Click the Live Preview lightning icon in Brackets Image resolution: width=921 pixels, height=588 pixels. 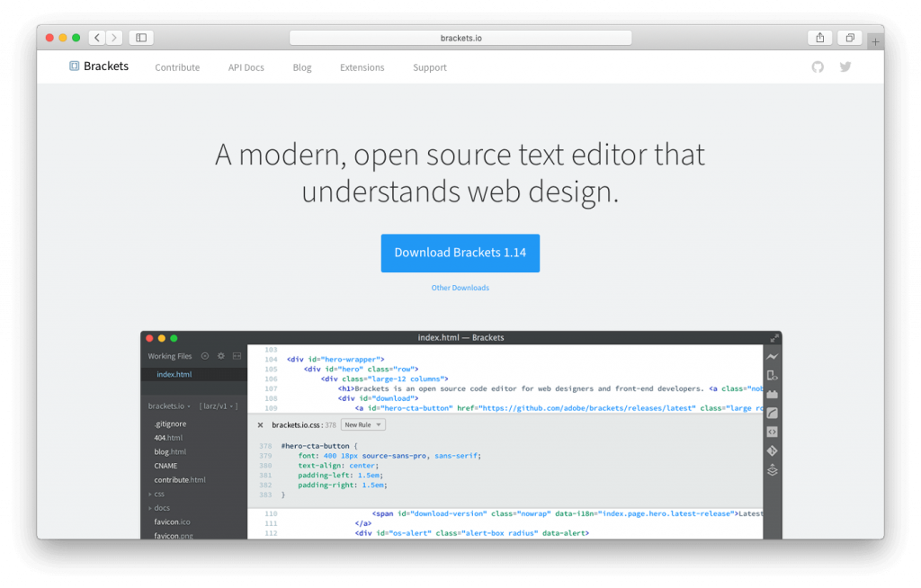(x=773, y=357)
